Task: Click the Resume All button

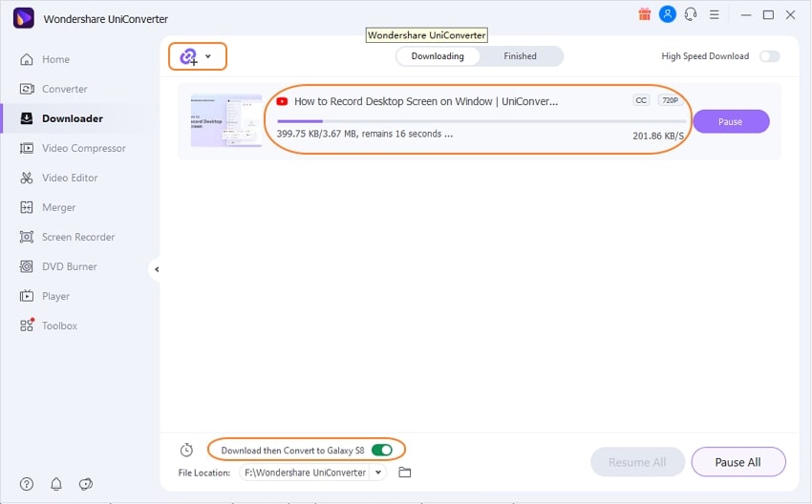Action: click(637, 462)
